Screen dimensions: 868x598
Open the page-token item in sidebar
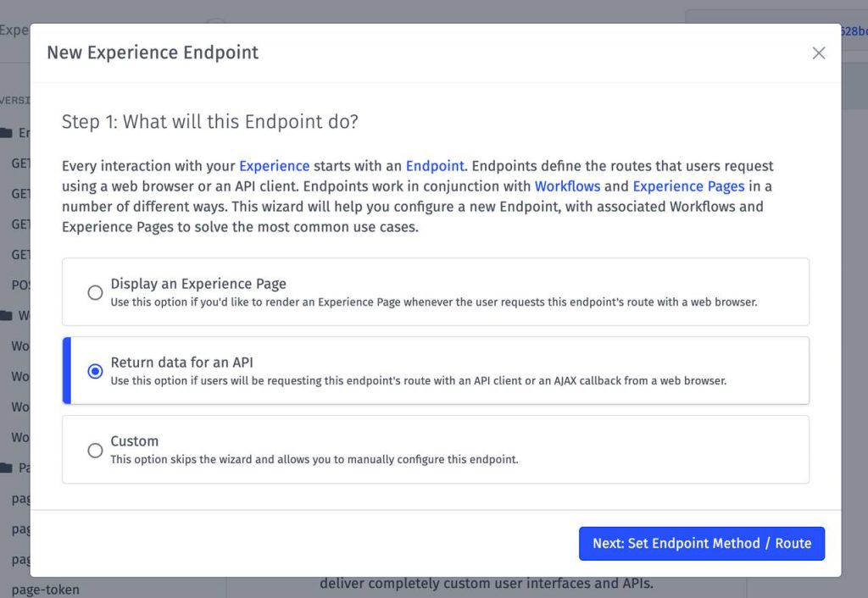pyautogui.click(x=46, y=590)
